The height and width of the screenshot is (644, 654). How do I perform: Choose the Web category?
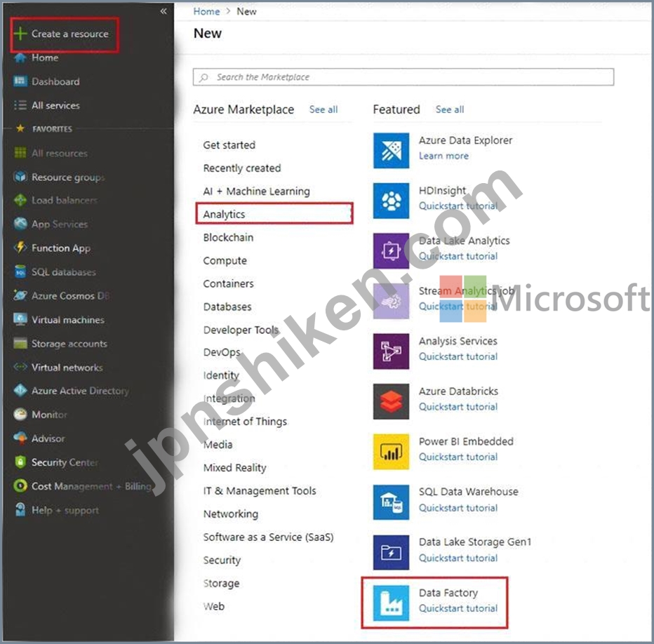click(213, 606)
